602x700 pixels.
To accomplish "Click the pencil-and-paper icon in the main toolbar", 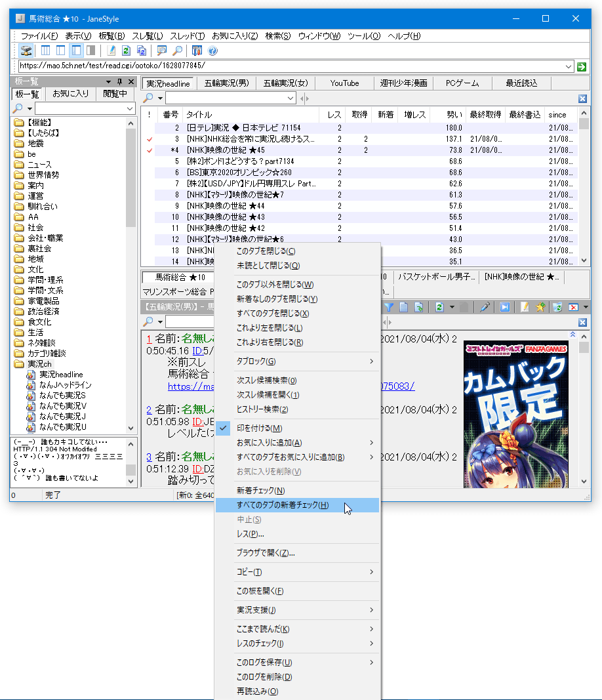I will tap(111, 51).
